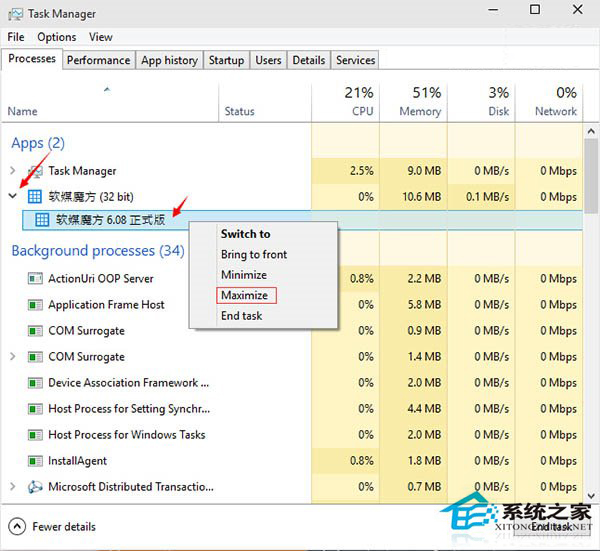
Task: Click the scrollbar up arrow
Action: coord(591,132)
